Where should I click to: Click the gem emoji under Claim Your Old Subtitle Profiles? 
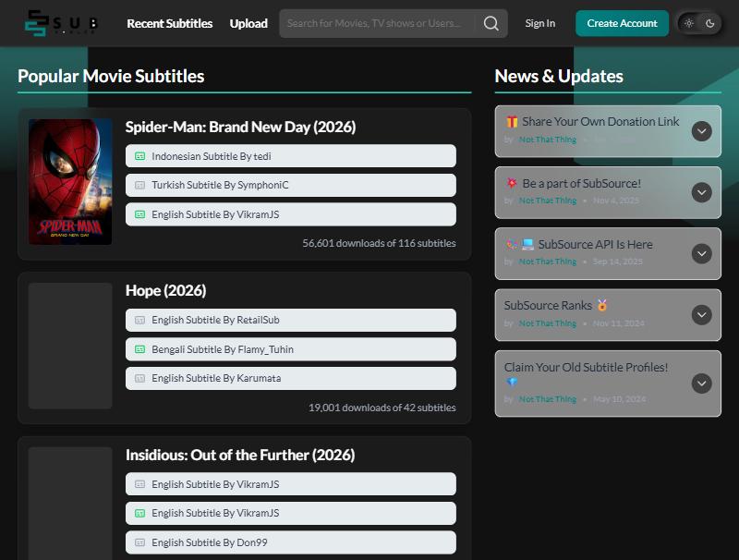(x=512, y=382)
